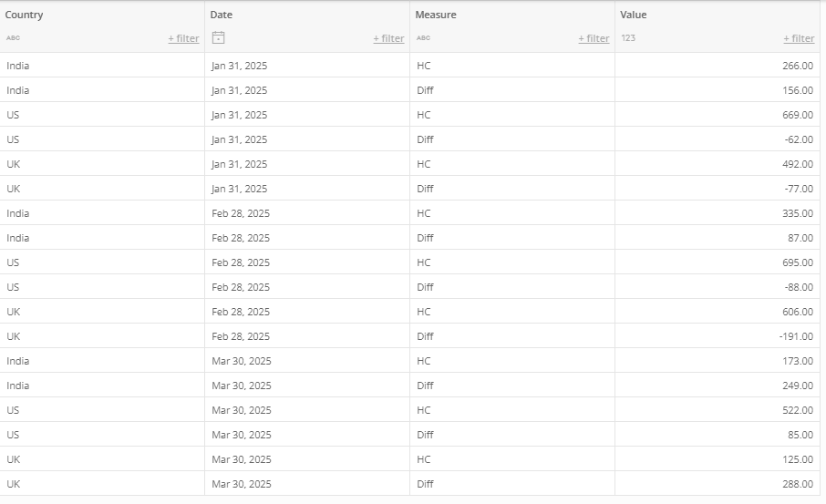Select the Measure column header
Screen dimensions: 826x504
tap(436, 15)
